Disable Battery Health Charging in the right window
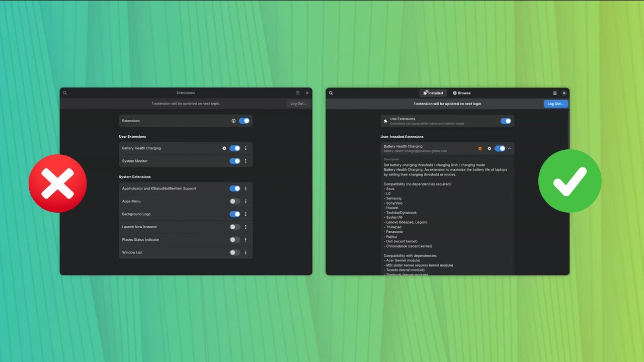Image resolution: width=644 pixels, height=362 pixels. pos(500,148)
